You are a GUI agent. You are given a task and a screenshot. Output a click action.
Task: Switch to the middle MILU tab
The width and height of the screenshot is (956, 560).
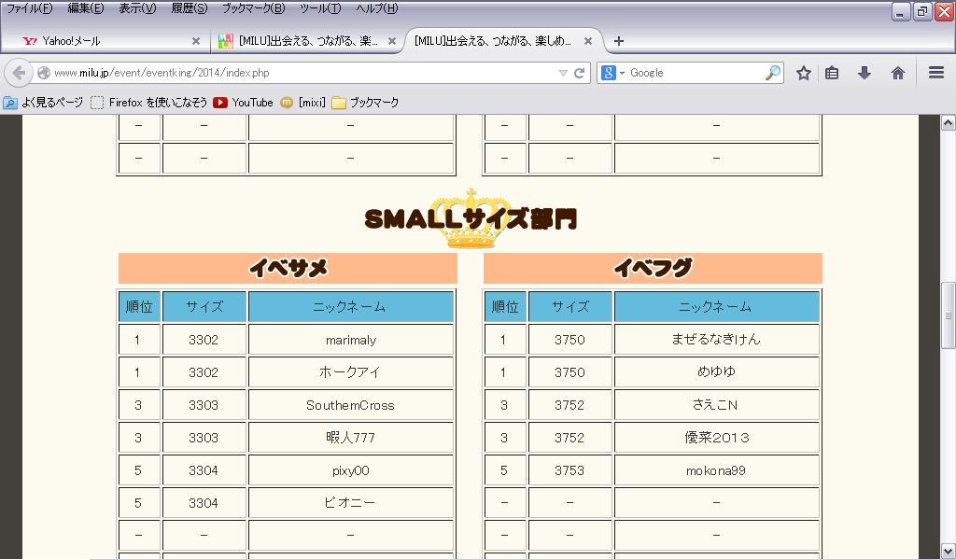(308, 41)
